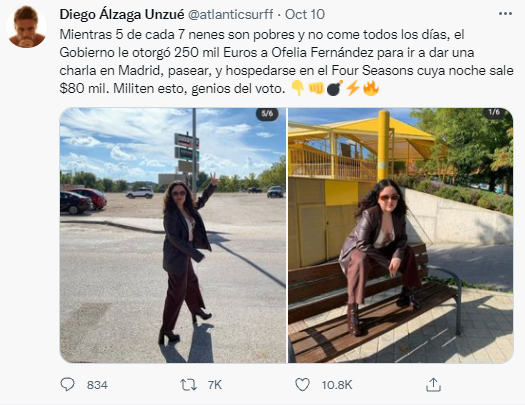Open right photo of woman sitting on bench

click(x=400, y=235)
